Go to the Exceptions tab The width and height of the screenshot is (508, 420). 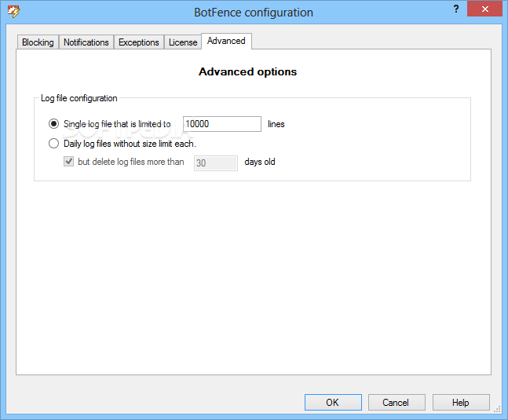(139, 42)
